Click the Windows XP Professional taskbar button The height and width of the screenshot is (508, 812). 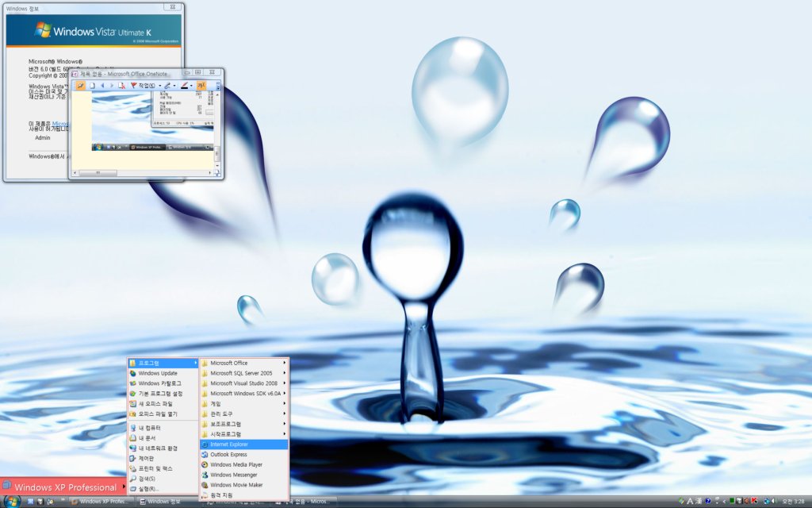tap(101, 502)
